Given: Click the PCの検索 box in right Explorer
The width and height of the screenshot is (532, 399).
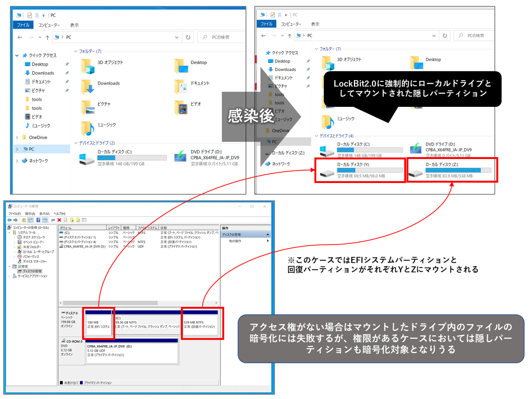Looking at the screenshot, I should [x=474, y=36].
